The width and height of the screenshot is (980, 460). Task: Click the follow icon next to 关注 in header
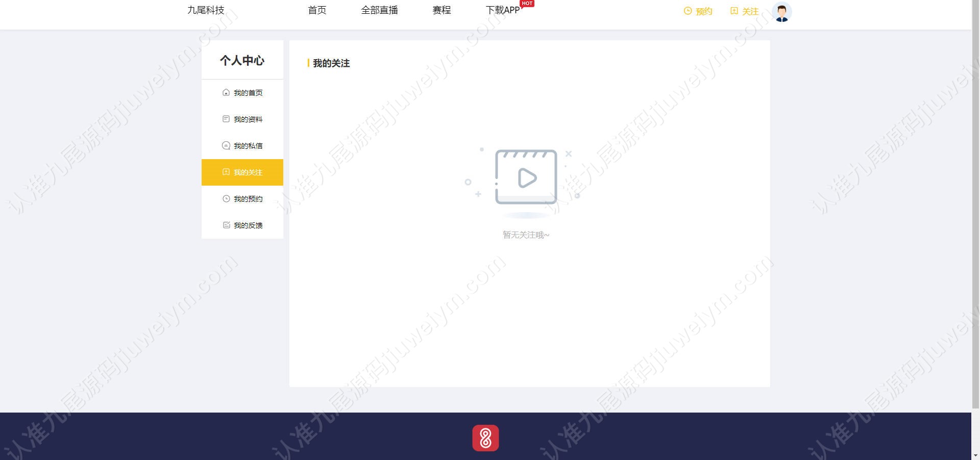(x=734, y=11)
